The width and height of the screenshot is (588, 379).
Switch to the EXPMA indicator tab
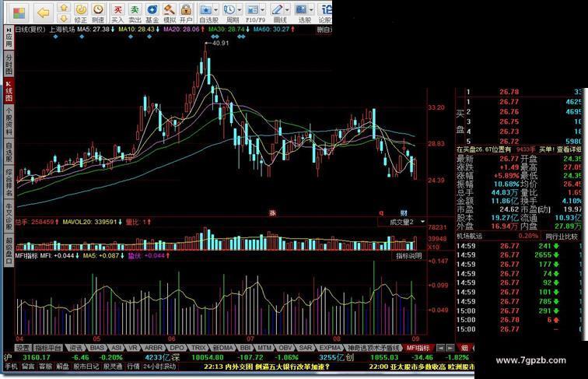click(330, 348)
